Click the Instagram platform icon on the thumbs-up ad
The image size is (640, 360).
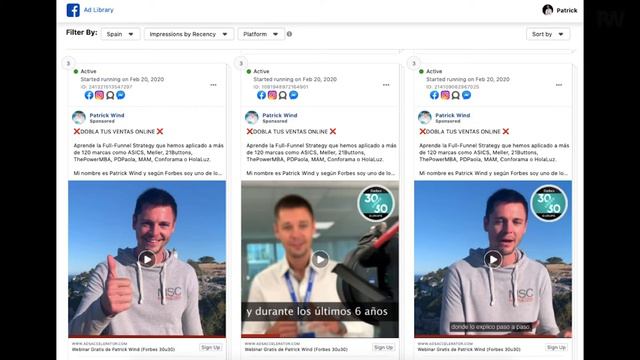100,95
